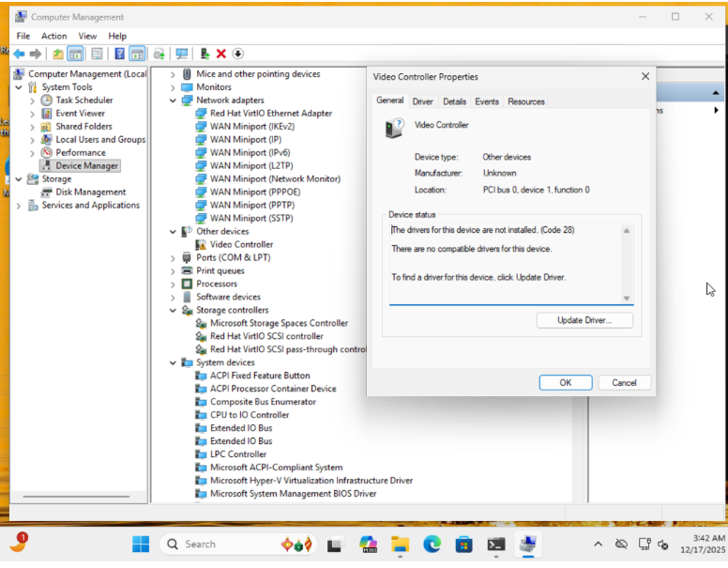Open Properties via toolbar sheet icon

97,54
